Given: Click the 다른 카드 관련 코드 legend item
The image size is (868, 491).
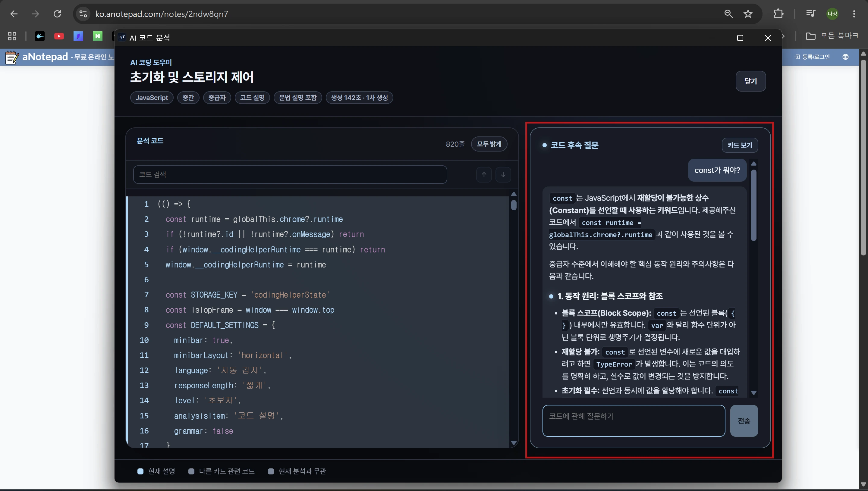Looking at the screenshot, I should (221, 471).
